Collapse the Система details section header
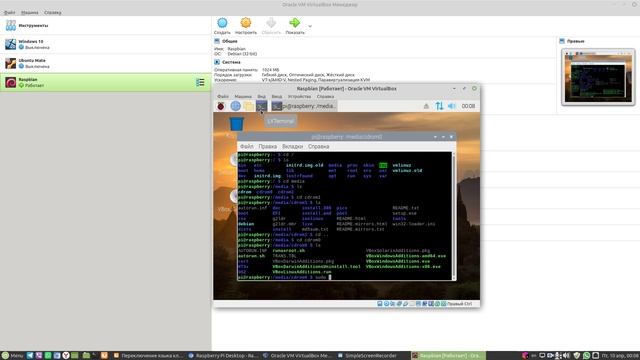The image size is (640, 360). 231,62
